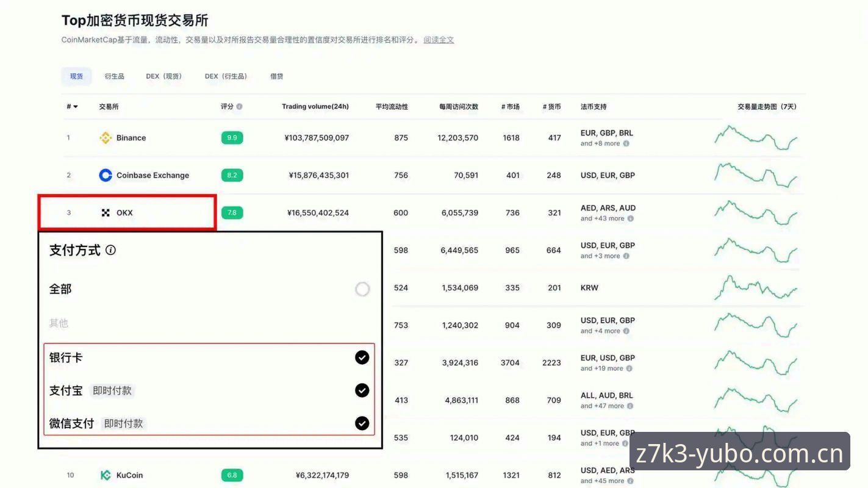Uncheck the 微信支付 payment method
868x488 pixels.
[x=362, y=423]
